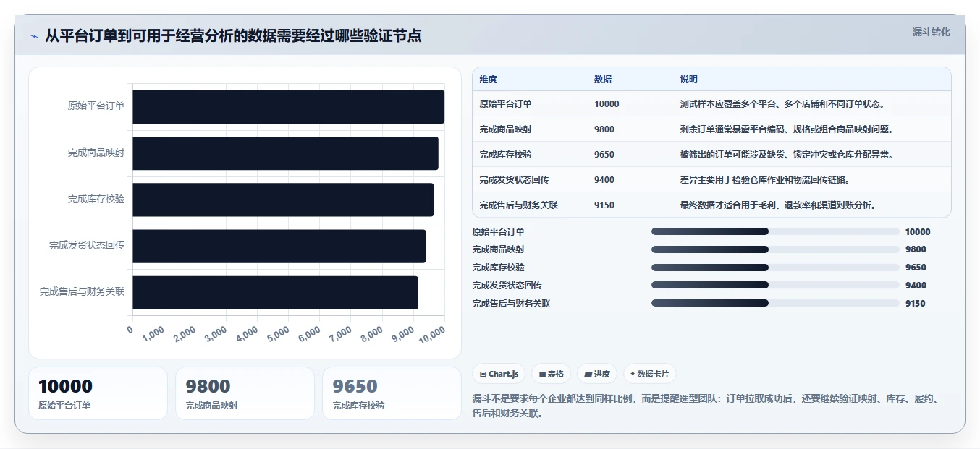980x449 pixels.
Task: Click the 原始平台订单 progress bar
Action: click(x=775, y=231)
